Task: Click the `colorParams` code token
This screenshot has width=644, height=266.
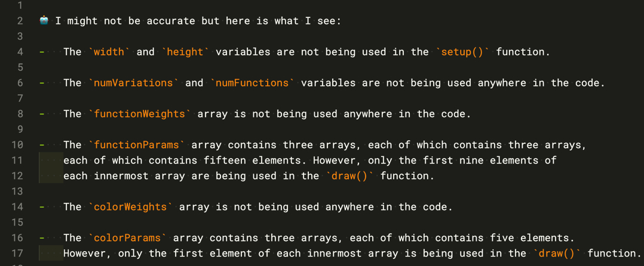Action: [127, 238]
